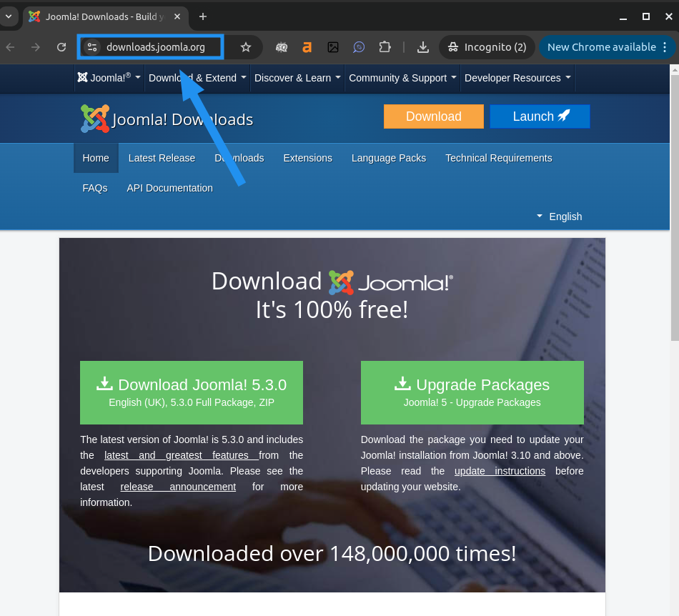Click the image extension icon in toolbar

[333, 47]
